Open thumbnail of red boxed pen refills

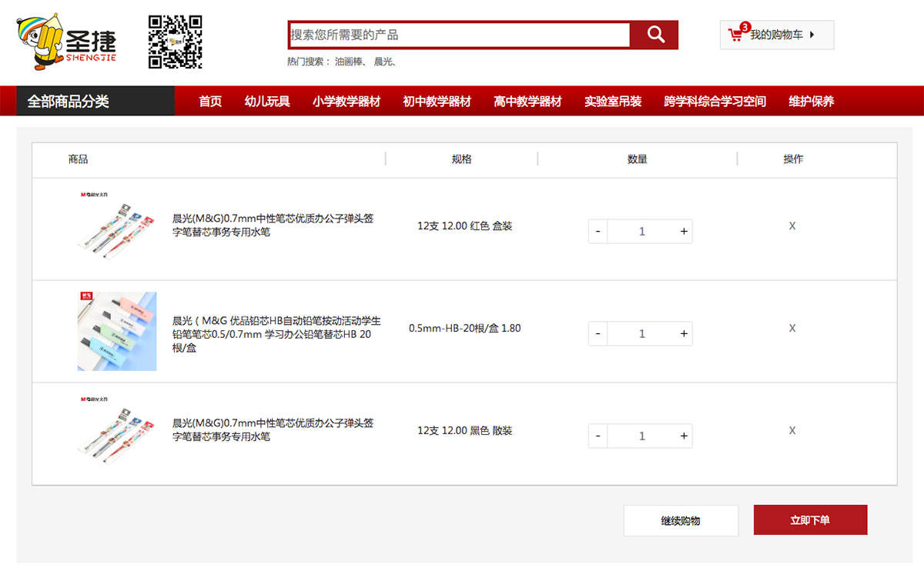[117, 229]
